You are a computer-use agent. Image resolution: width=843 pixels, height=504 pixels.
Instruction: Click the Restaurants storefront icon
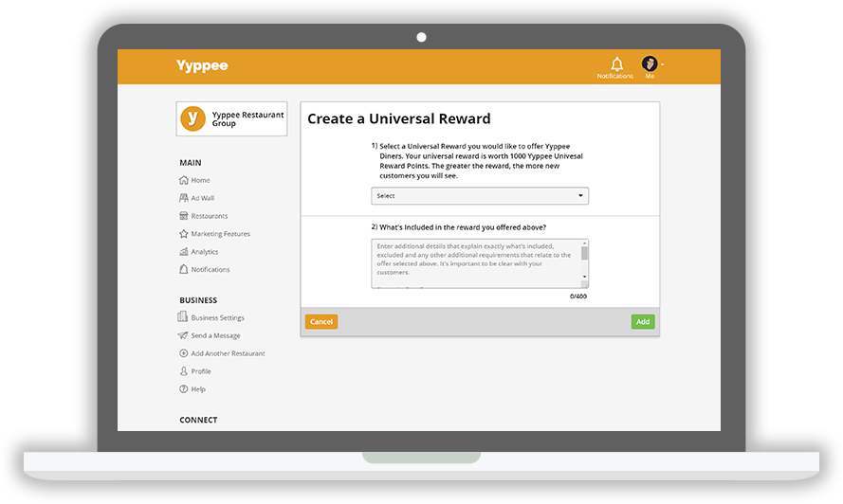[x=183, y=215]
